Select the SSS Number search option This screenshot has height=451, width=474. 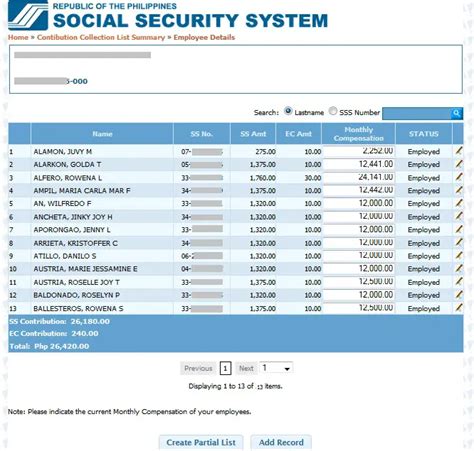(333, 111)
